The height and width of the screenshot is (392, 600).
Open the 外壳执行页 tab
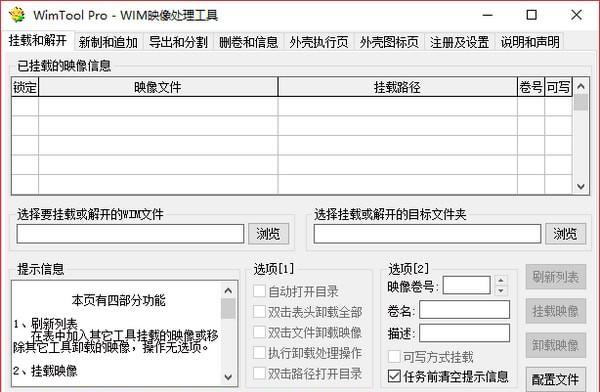[x=318, y=42]
